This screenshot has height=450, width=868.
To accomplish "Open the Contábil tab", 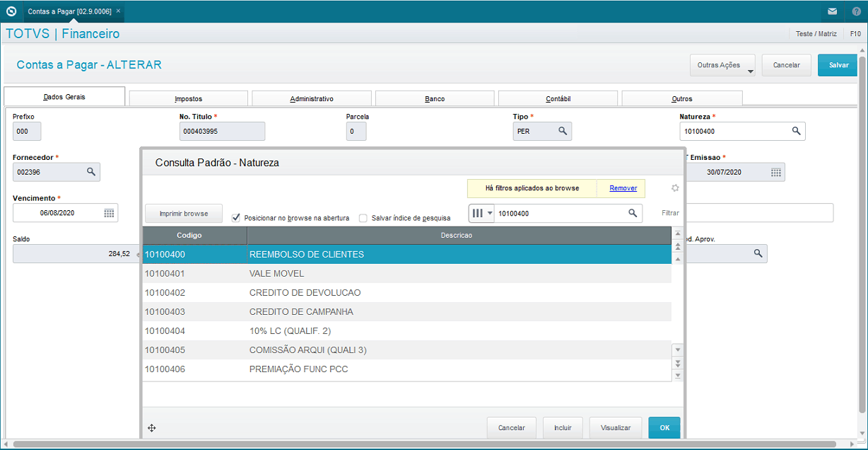I will point(558,99).
